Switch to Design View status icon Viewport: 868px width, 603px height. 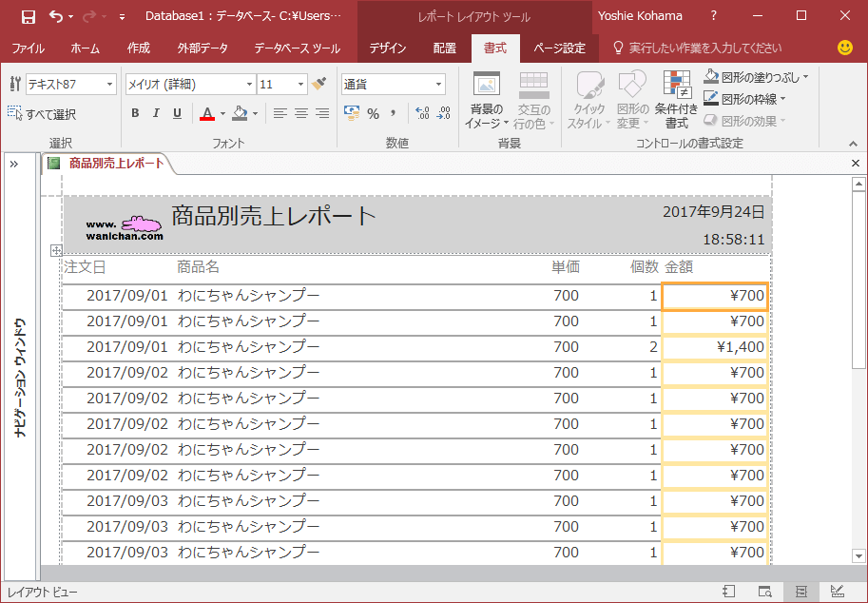point(837,592)
